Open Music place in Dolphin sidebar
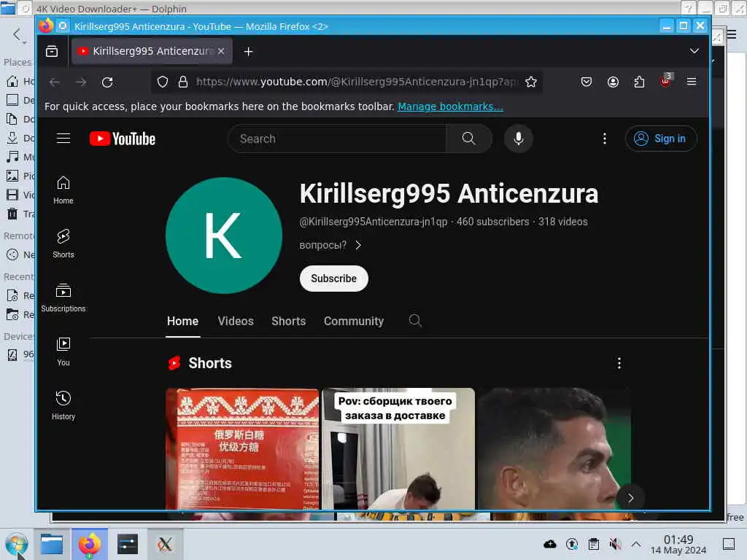Screen dimensions: 747x560 click(20, 157)
